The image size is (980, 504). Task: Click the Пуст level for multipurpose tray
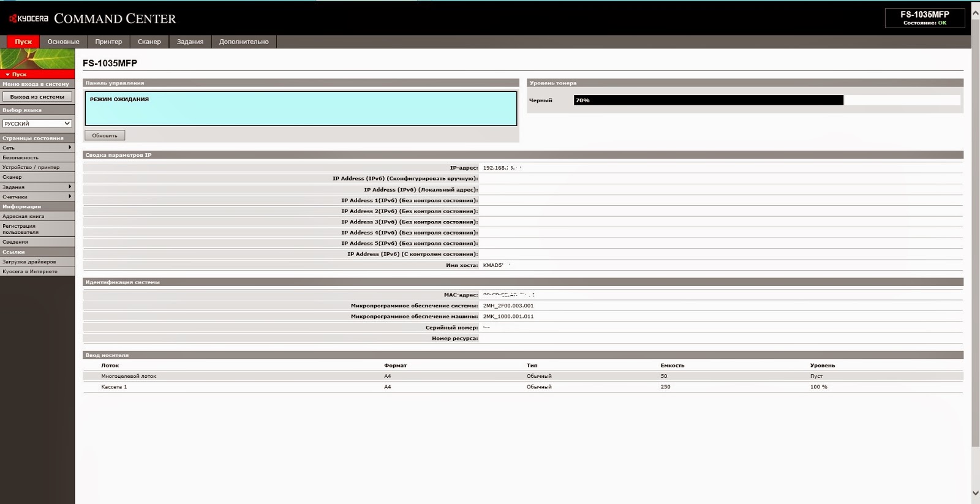point(816,376)
